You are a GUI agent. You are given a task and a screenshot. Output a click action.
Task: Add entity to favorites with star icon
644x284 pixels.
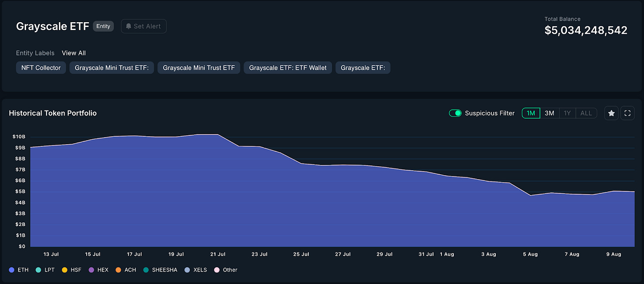click(x=611, y=113)
